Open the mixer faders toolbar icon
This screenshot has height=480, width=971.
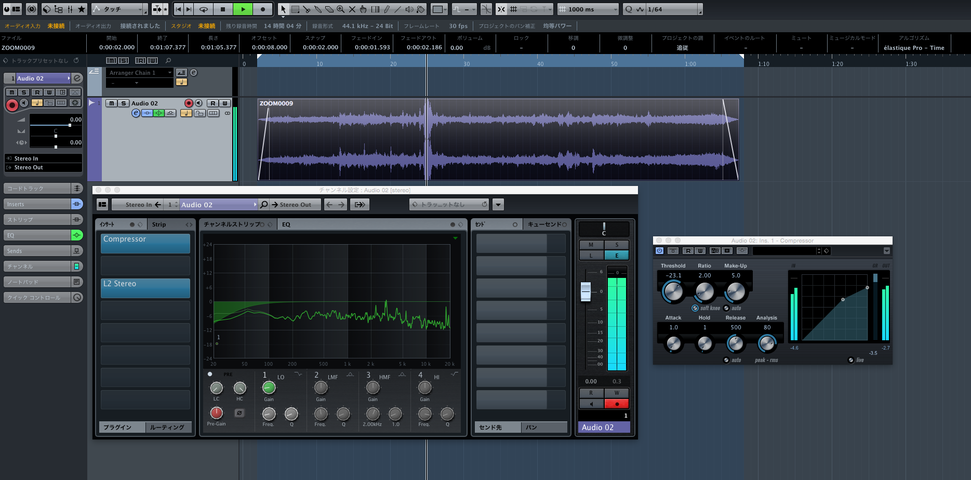(x=71, y=9)
